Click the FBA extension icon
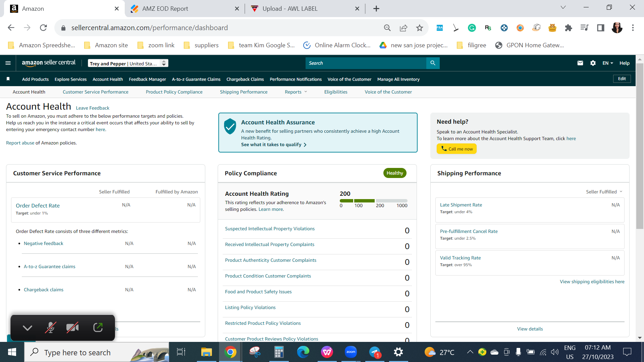Image resolution: width=644 pixels, height=362 pixels. pos(440,28)
